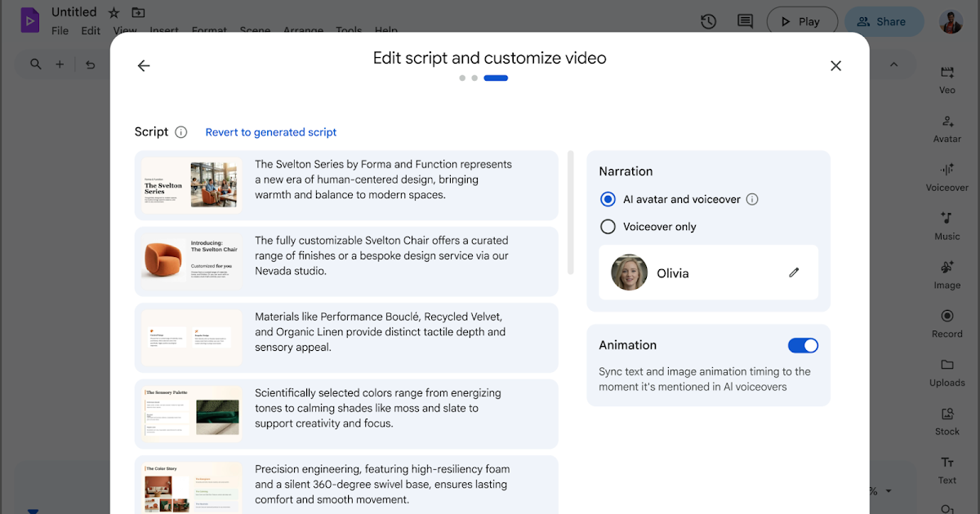The image size is (980, 514).
Task: Star the Untitled document
Action: 114,12
